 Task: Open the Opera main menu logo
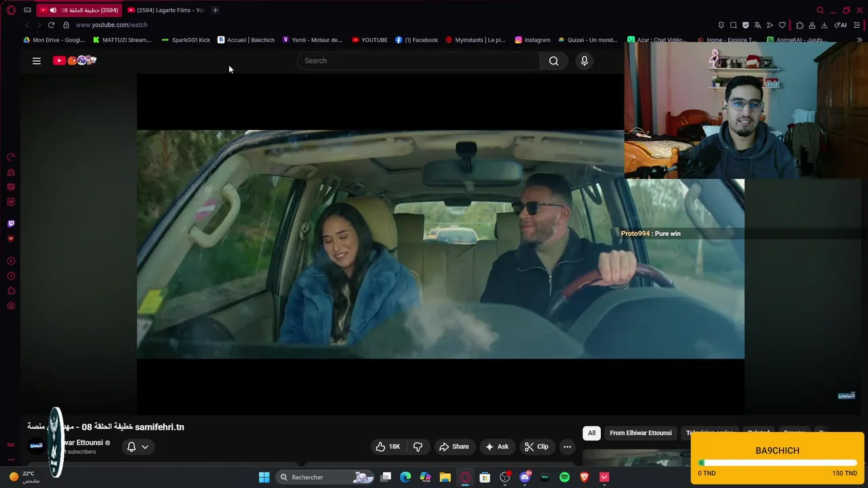pos(11,10)
